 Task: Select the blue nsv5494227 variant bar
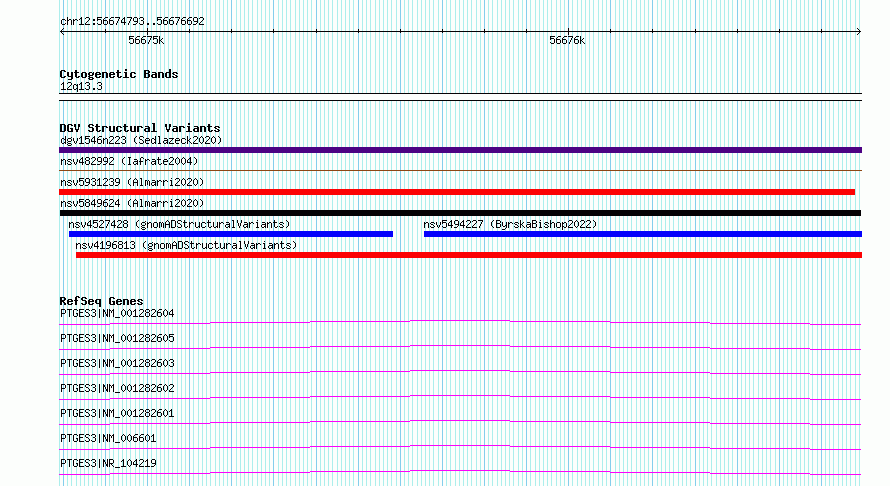(x=643, y=234)
